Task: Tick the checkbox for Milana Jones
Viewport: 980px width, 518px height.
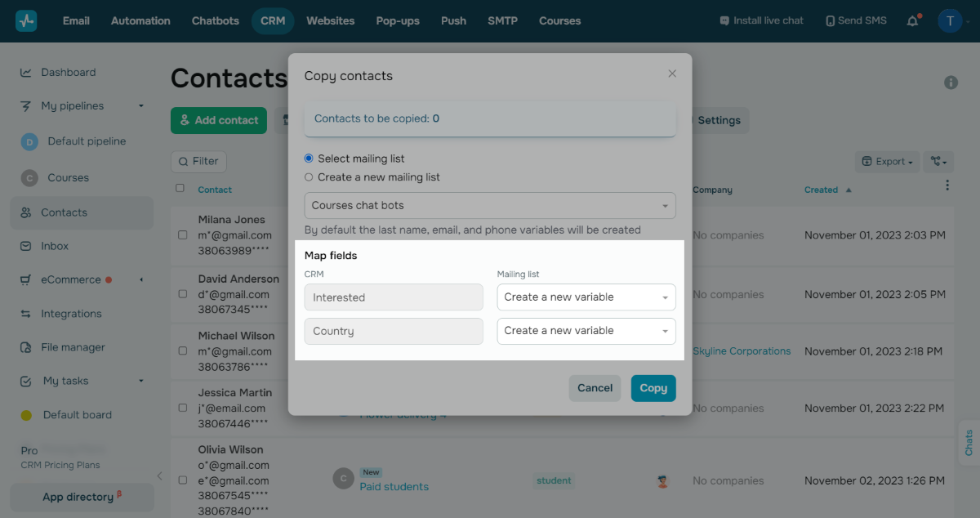Action: click(182, 235)
